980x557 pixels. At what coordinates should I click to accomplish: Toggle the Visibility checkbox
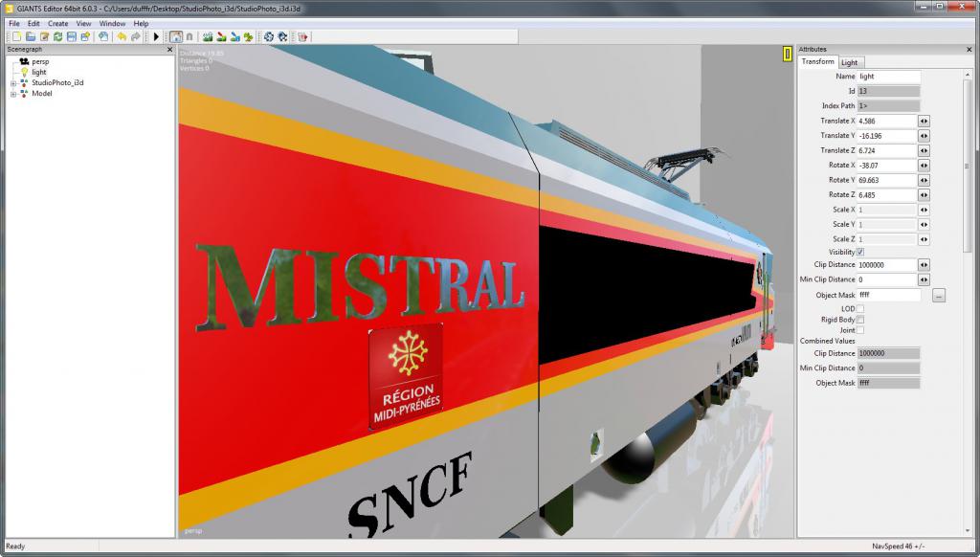coord(860,252)
